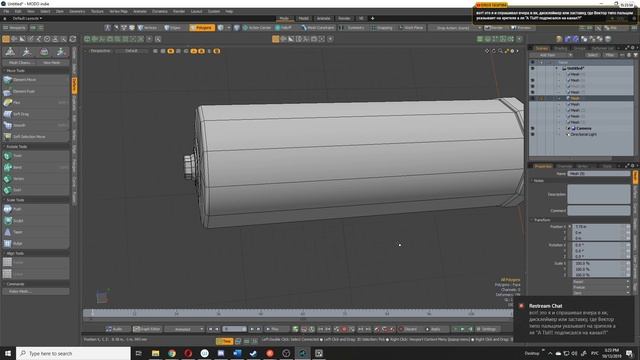The image size is (640, 360).
Task: Switch to the Model layout tab
Action: tap(303, 18)
